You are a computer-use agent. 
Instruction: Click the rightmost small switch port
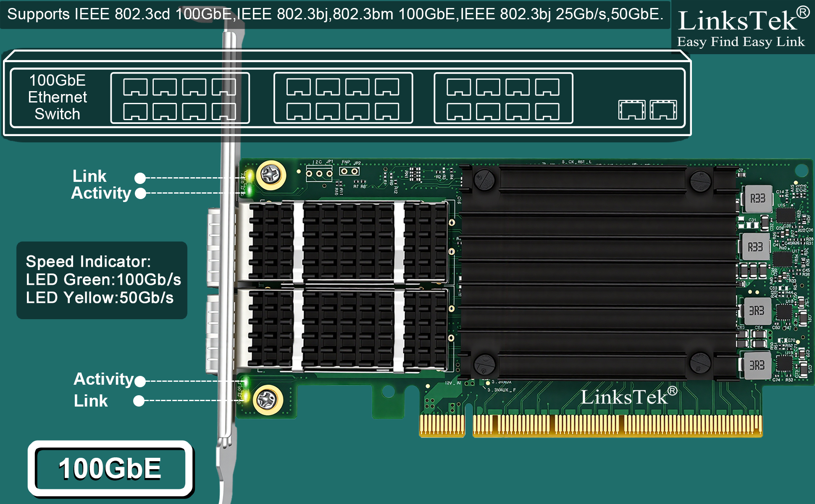point(663,110)
